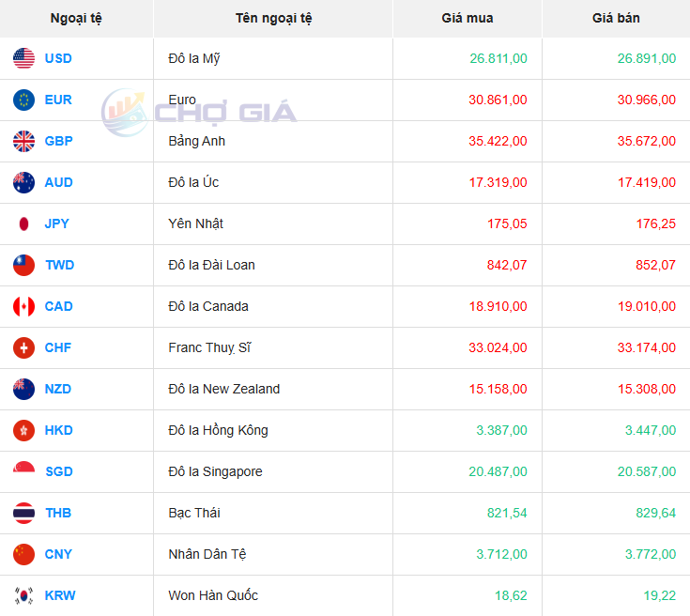
Task: Click the Ngoại tệ column header
Action: point(76,18)
